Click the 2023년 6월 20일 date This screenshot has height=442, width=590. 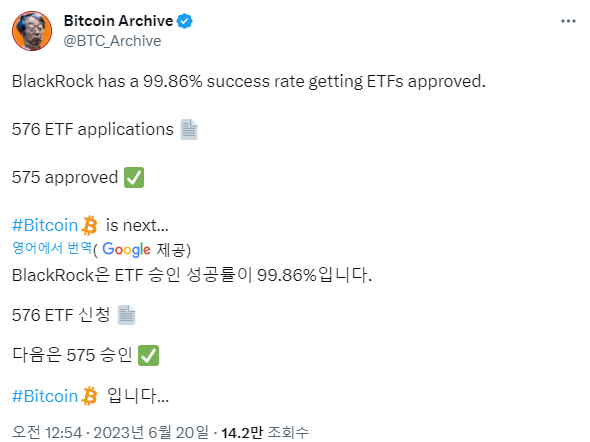pos(151,432)
